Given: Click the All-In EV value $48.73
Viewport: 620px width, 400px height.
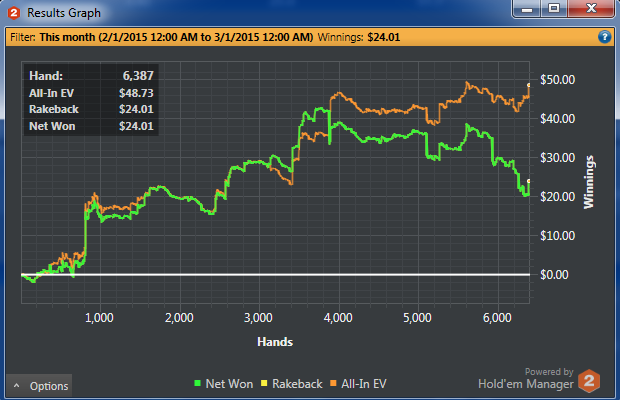Looking at the screenshot, I should point(136,93).
